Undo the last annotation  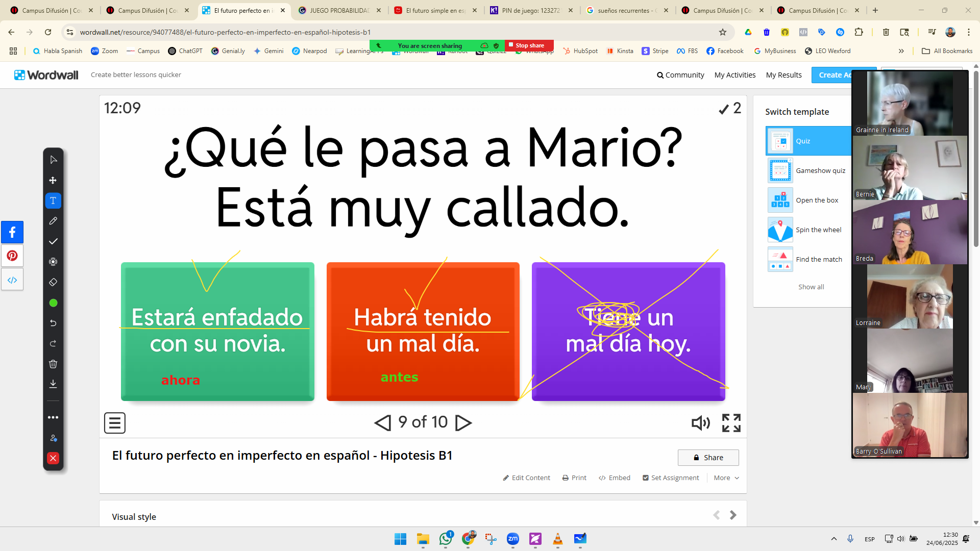coord(53,323)
